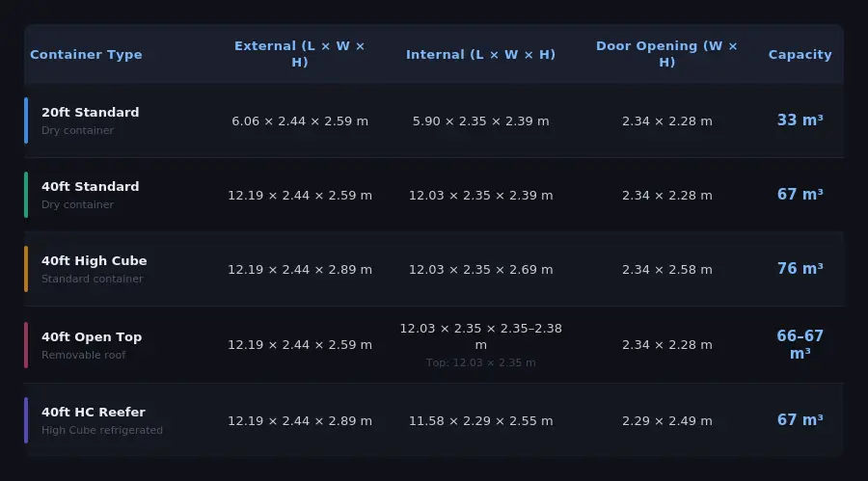This screenshot has height=481, width=868.
Task: Select the 20ft Standard row title
Action: (x=90, y=113)
